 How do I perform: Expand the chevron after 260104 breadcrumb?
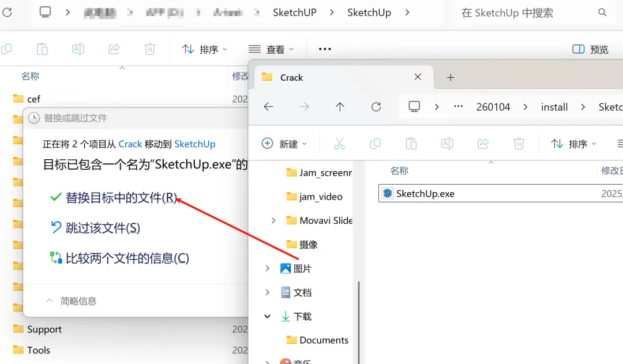click(x=526, y=107)
